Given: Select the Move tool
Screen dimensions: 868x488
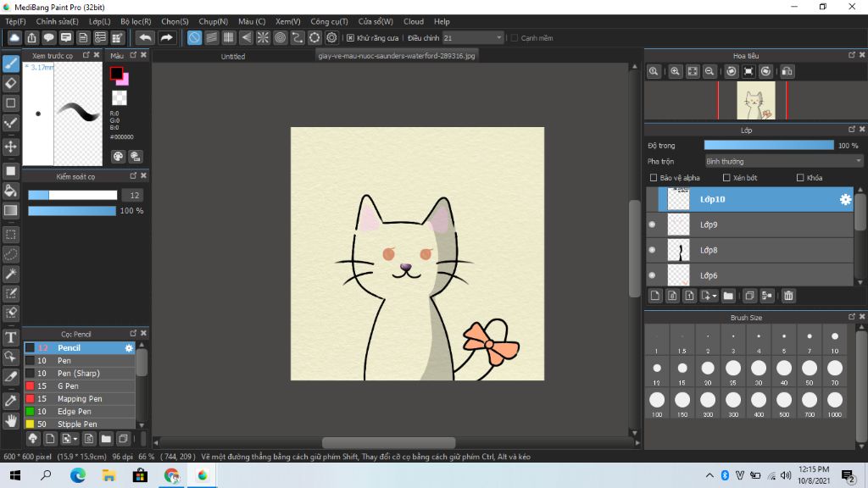Looking at the screenshot, I should tap(11, 147).
